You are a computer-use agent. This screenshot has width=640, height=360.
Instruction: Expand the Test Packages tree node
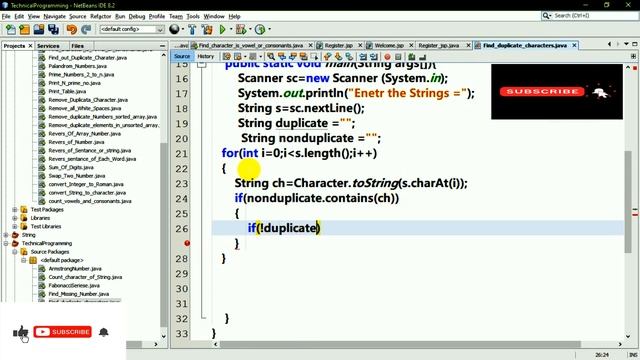[15, 209]
